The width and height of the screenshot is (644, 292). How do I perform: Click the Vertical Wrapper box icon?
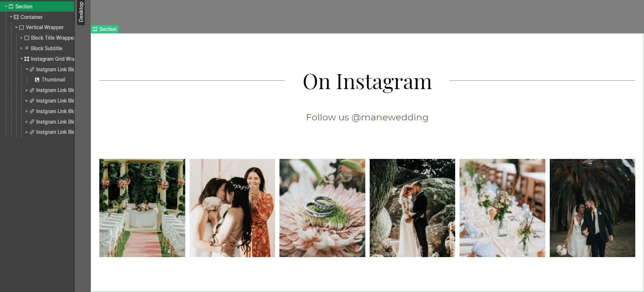(x=21, y=27)
